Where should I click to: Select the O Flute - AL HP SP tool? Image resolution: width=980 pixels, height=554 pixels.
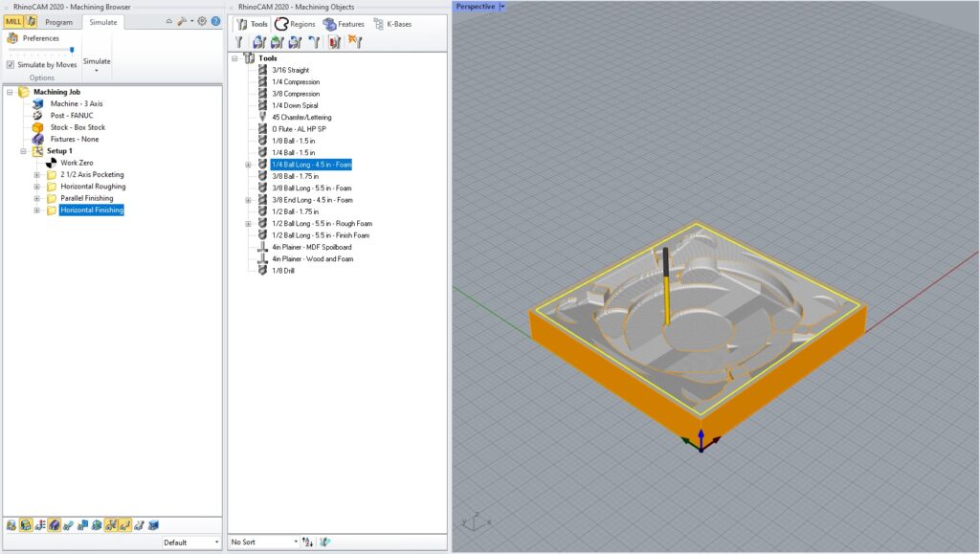pos(299,129)
